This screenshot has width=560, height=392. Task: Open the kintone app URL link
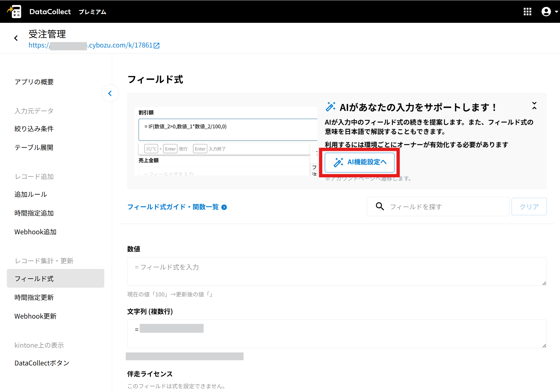coord(94,45)
